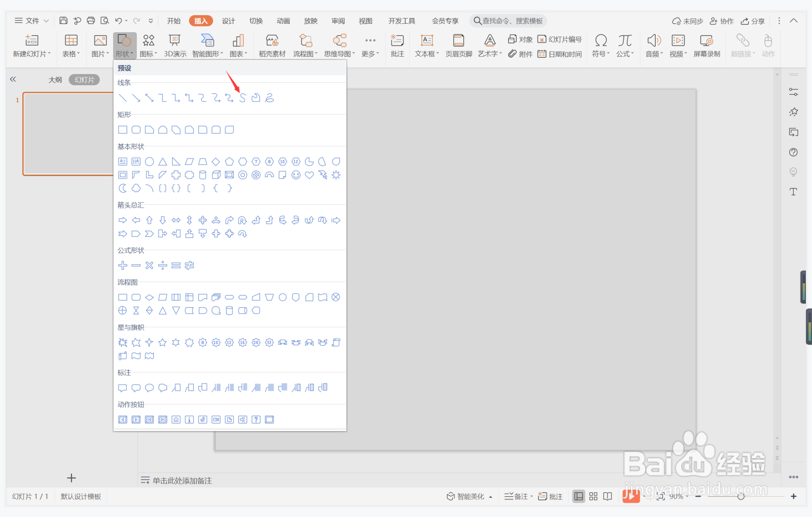
Task: Insert the right arrow shape
Action: tap(123, 220)
